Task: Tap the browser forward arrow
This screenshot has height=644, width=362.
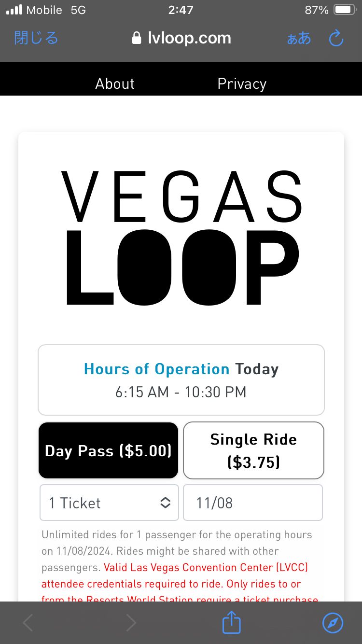Action: pos(131,623)
